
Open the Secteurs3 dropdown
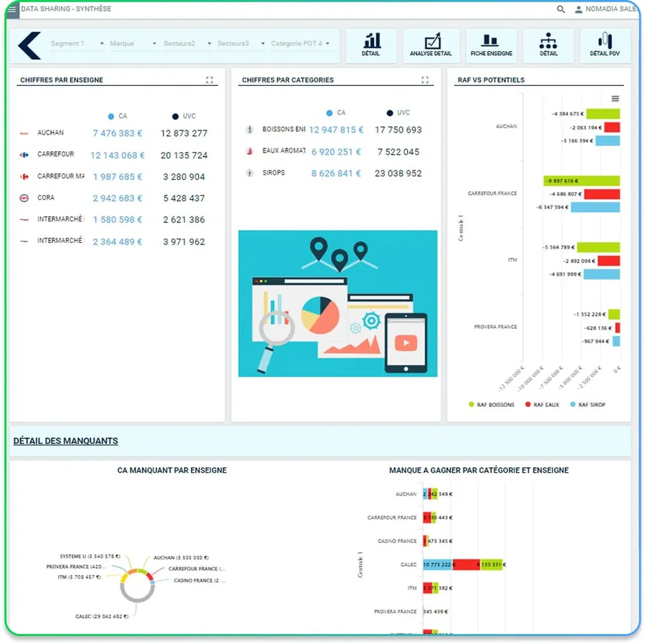241,43
